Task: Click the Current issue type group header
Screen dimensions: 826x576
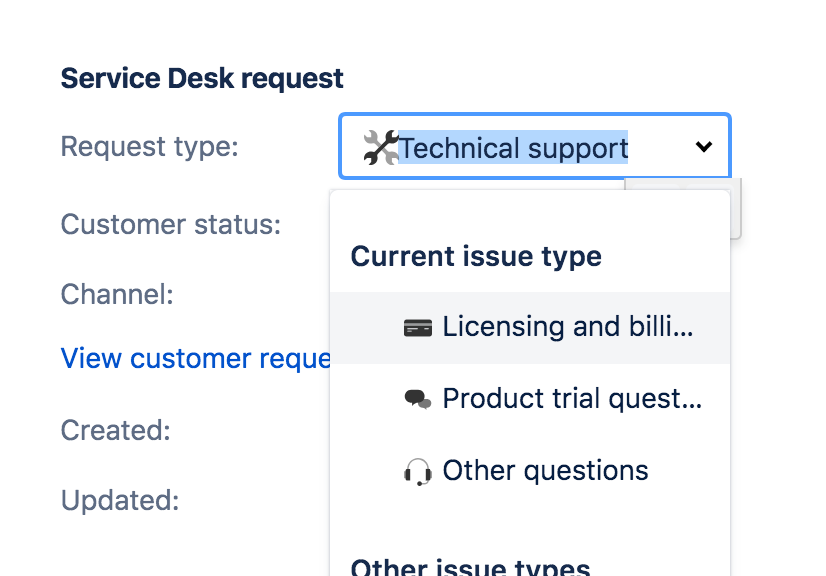Action: point(476,256)
